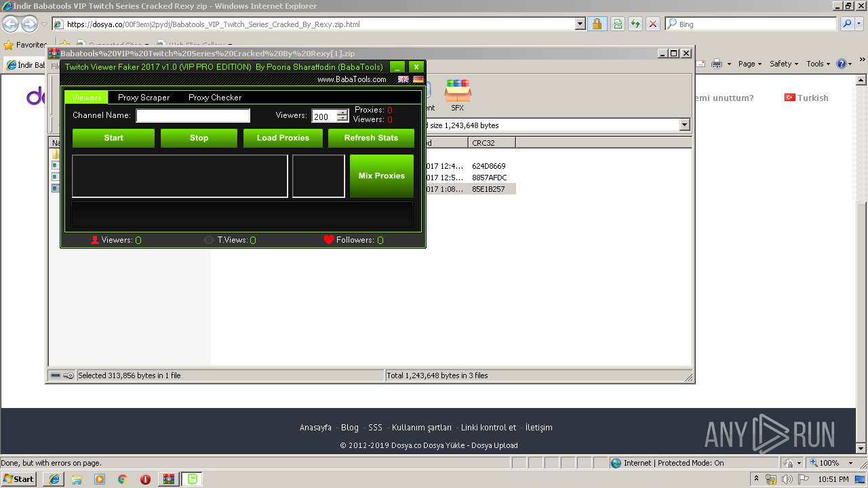
Task: Select CRC32 value 8857AFDC row
Action: click(x=489, y=178)
